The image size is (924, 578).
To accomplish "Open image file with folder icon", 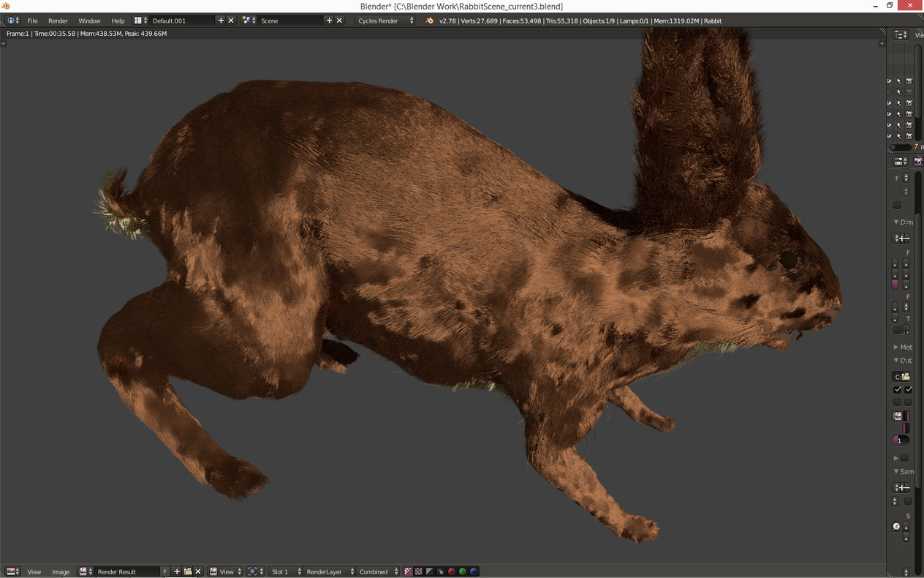I will tap(188, 571).
